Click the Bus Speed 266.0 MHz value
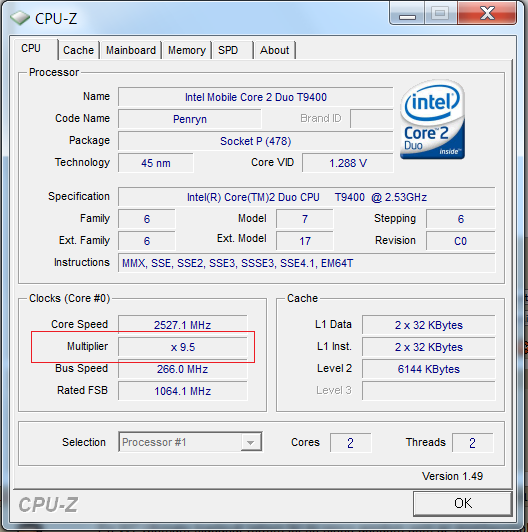 (x=183, y=369)
